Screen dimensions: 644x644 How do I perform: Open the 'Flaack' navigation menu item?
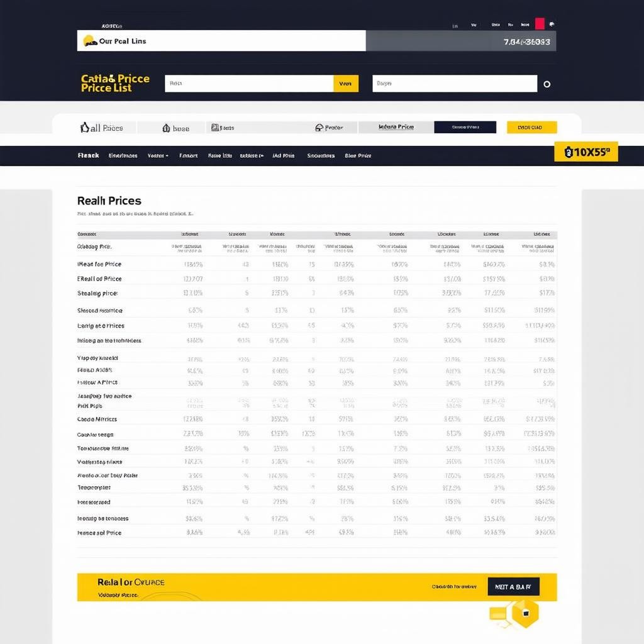coord(88,155)
